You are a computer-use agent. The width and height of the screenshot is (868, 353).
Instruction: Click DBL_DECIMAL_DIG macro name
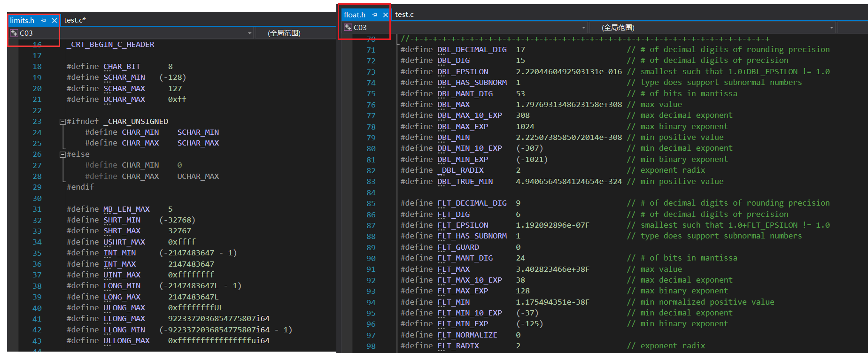click(472, 50)
